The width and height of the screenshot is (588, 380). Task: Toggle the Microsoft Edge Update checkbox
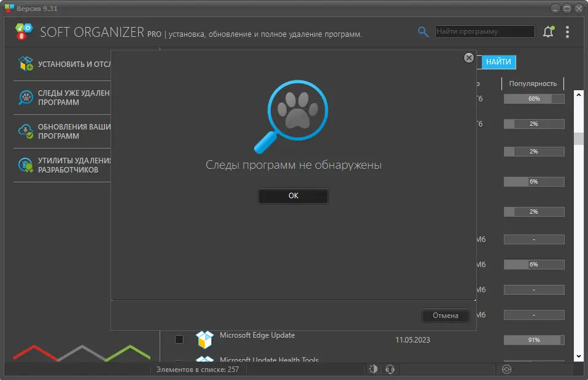[179, 339]
